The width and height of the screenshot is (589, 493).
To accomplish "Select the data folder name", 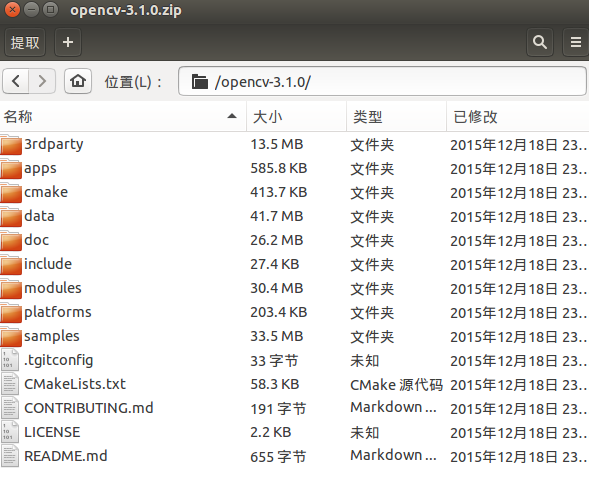I will pos(39,216).
